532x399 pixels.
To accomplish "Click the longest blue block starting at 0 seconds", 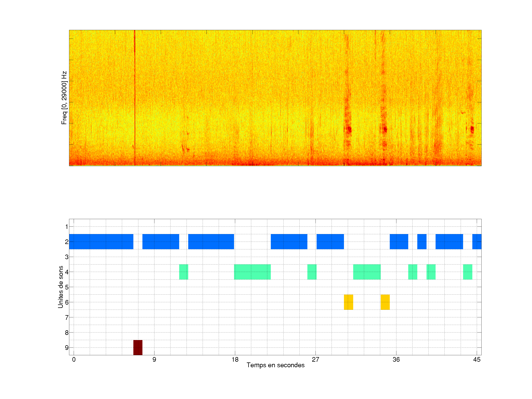I will coord(101,241).
